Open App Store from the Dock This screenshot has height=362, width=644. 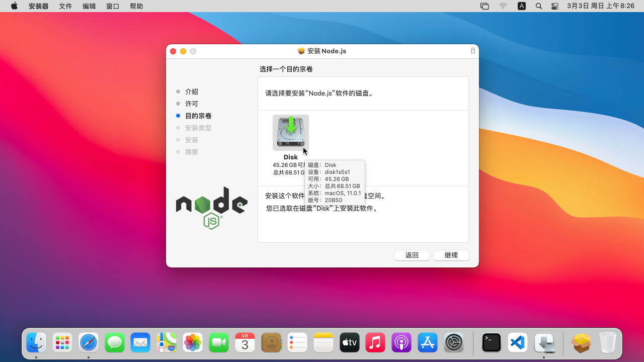pyautogui.click(x=428, y=343)
